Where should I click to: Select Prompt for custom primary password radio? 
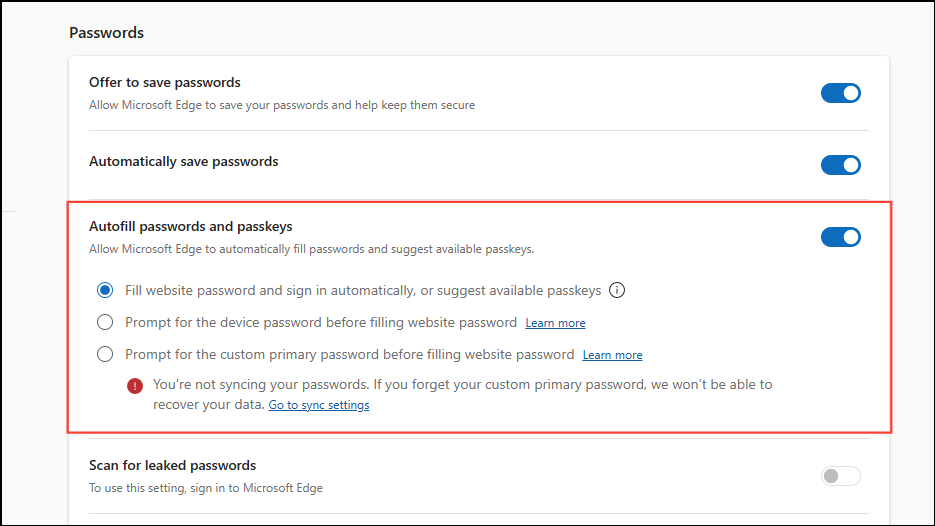(x=105, y=354)
